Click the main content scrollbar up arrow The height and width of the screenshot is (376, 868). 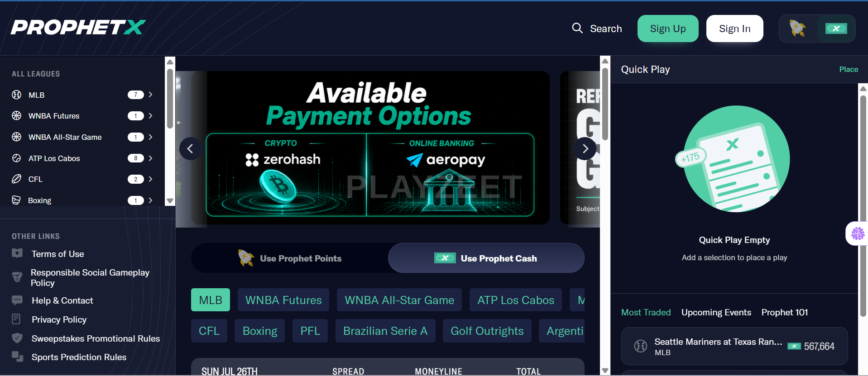point(605,61)
